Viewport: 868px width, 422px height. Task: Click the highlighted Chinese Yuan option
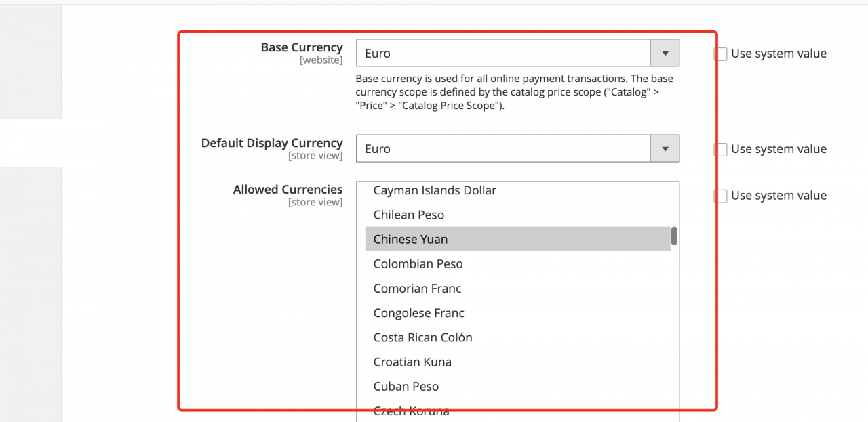coord(411,240)
